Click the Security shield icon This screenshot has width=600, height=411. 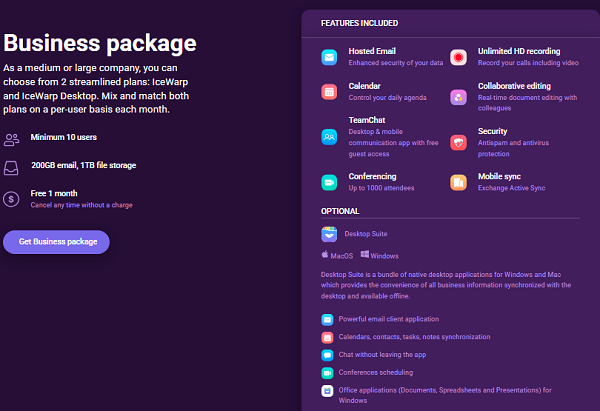458,142
